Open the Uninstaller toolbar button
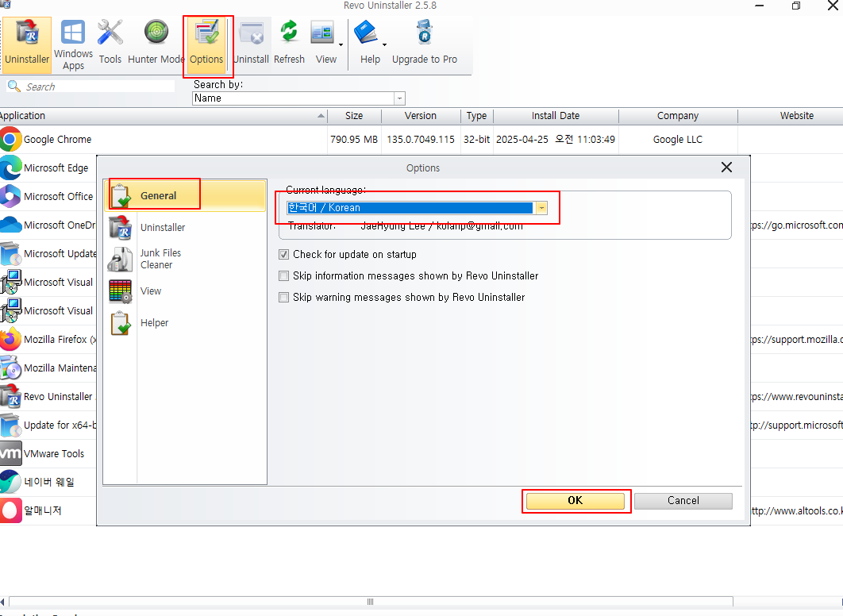Screen dimensions: 843x616 [x=28, y=44]
